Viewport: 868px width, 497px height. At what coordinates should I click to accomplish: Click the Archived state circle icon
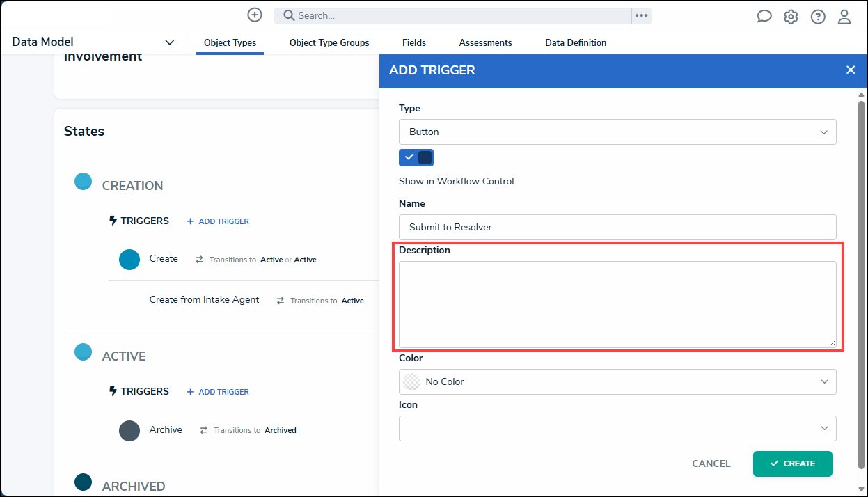pos(84,482)
